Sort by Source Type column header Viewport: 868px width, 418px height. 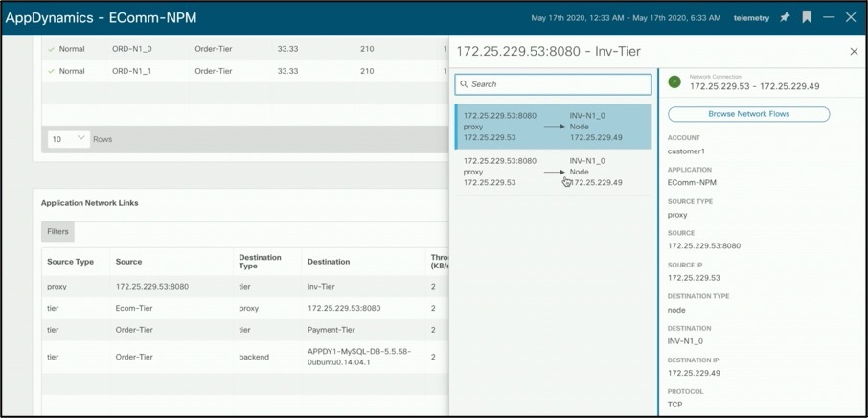pos(70,262)
